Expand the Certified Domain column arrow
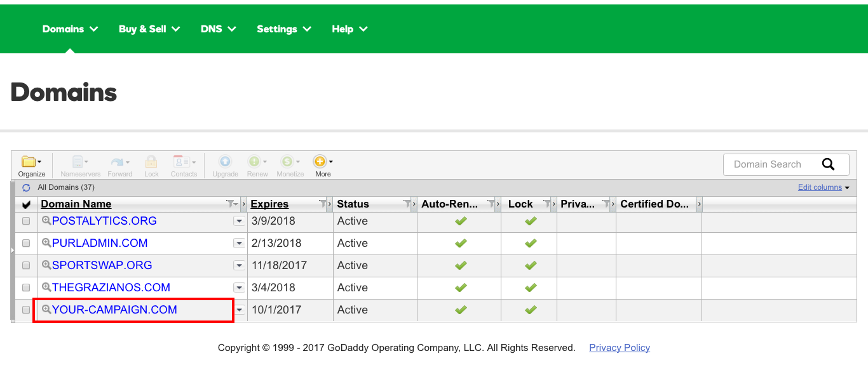 coord(699,204)
